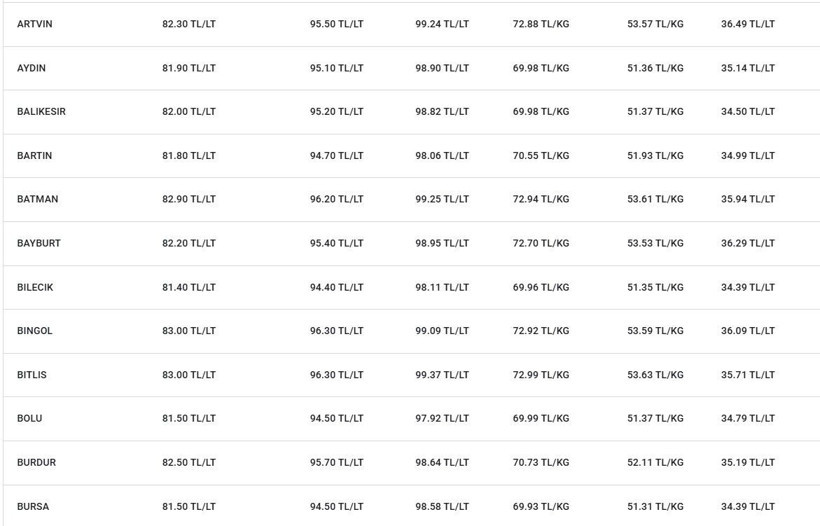This screenshot has height=526, width=820.
Task: Select BATMAN's 96.20 TL/LT value
Action: pos(336,199)
